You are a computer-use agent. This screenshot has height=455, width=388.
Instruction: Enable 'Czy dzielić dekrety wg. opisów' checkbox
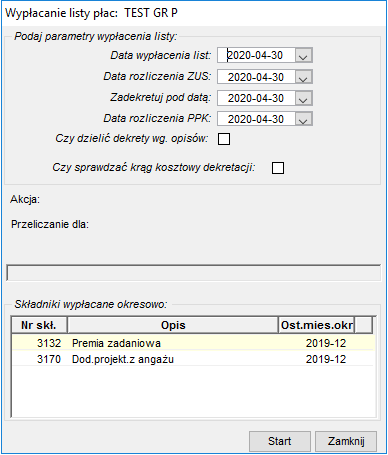[x=224, y=139]
